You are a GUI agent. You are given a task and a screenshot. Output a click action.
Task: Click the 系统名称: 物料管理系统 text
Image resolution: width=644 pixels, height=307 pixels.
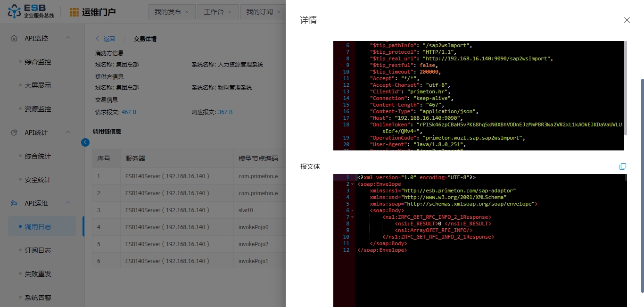point(222,88)
